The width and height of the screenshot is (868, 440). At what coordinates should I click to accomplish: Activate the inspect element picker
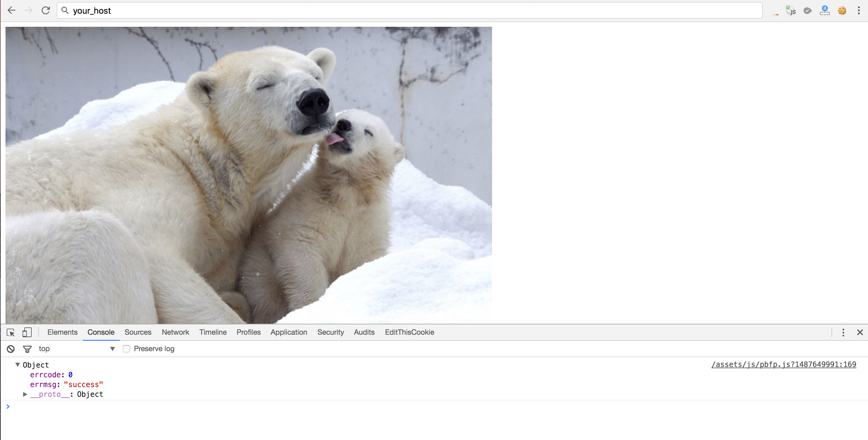point(11,333)
